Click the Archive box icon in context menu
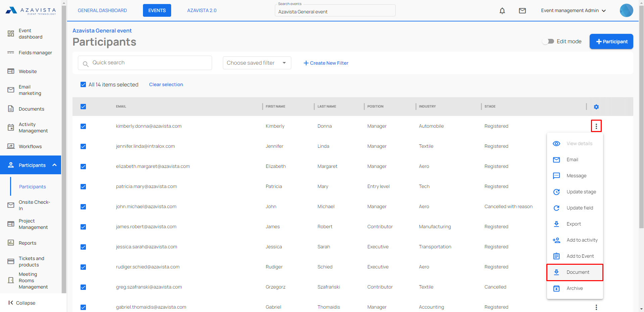The image size is (644, 312). pyautogui.click(x=556, y=288)
